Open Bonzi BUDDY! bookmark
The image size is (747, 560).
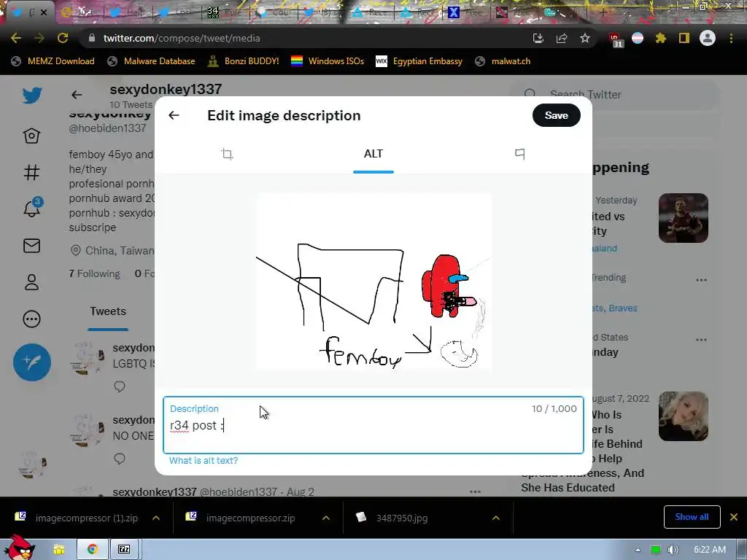244,61
